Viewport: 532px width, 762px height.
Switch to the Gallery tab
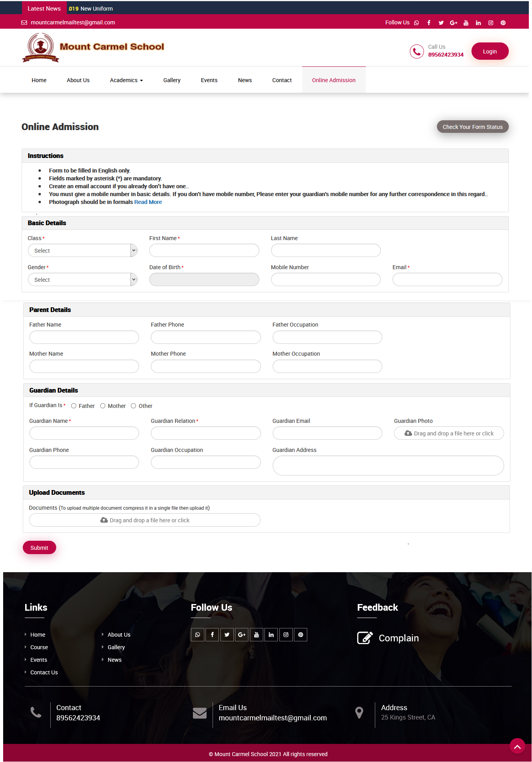click(x=172, y=80)
